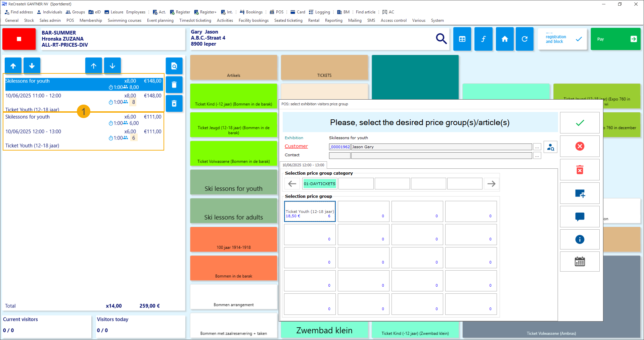The image size is (644, 340).
Task: Open the Customer field browse ellipsis button
Action: click(537, 147)
